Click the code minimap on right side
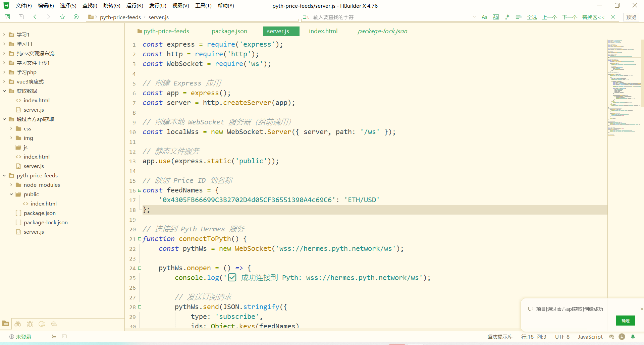Screen dimensions: 644x345 (x=624, y=87)
